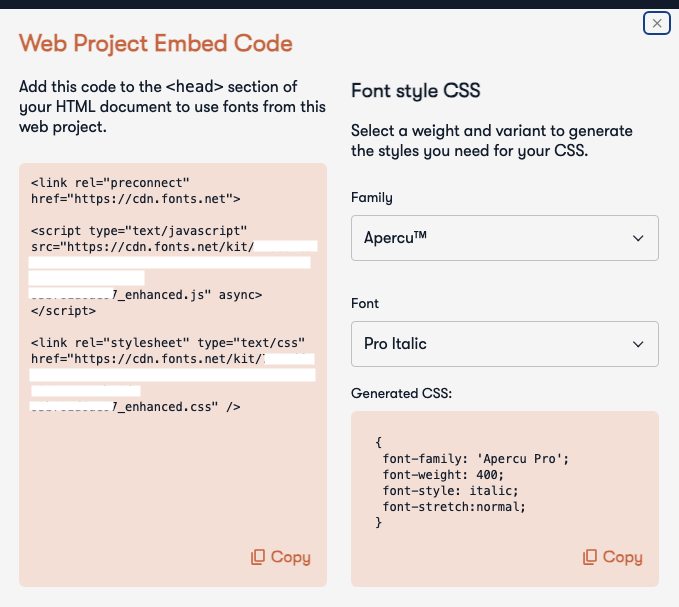Image resolution: width=679 pixels, height=607 pixels.
Task: Click the chevron arrow in the Font selector
Action: click(639, 344)
